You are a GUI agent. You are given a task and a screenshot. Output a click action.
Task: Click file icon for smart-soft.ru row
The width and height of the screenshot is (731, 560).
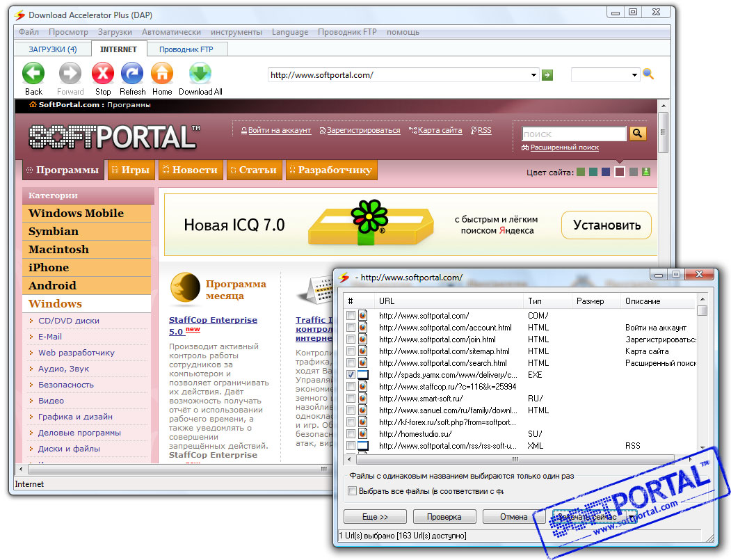[x=362, y=398]
